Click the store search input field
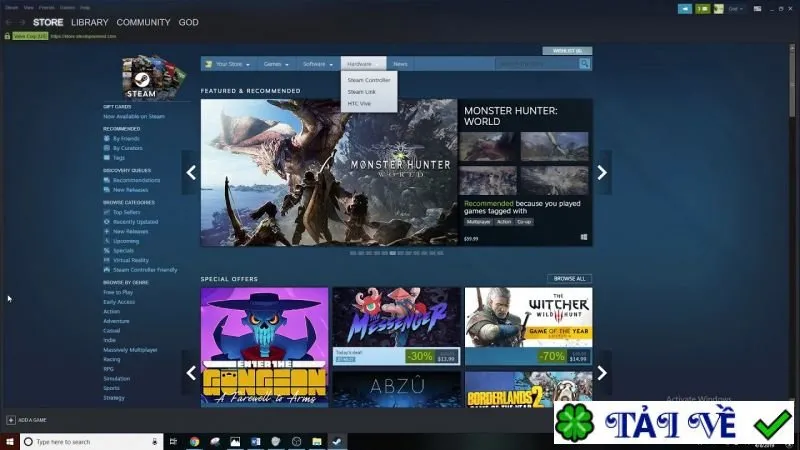Image resolution: width=800 pixels, height=450 pixels. tap(537, 64)
